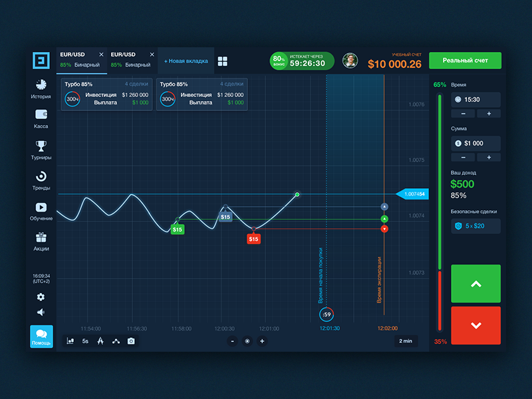This screenshot has height=399, width=532.
Task: Click the Сумма $1 000 amount field
Action: point(475,144)
